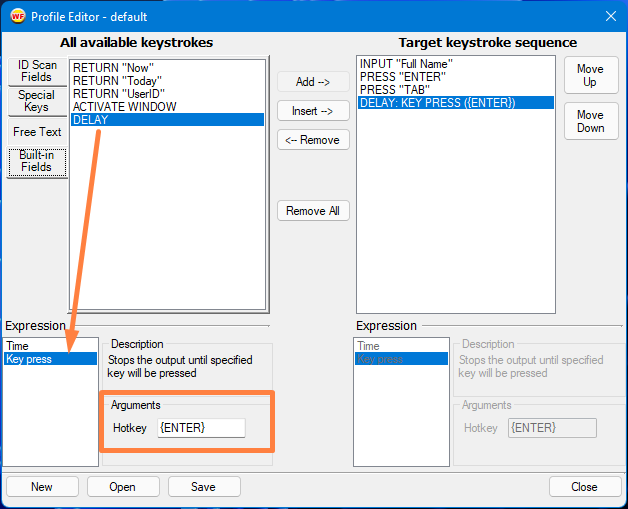Click the Move Up button
Image resolution: width=628 pixels, height=509 pixels.
tap(591, 75)
